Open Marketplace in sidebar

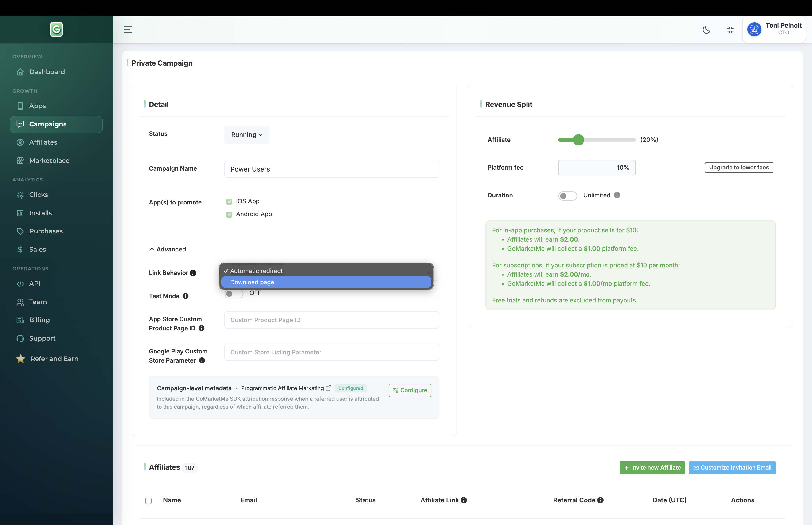(56, 161)
